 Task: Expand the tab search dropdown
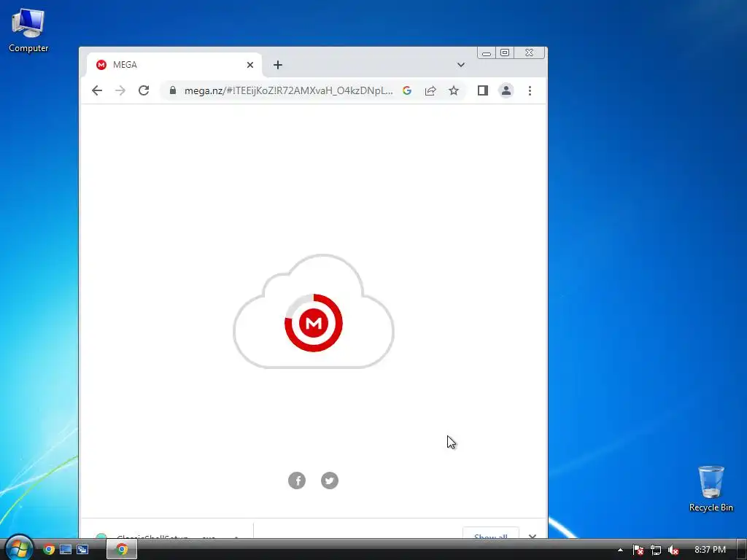coord(461,65)
